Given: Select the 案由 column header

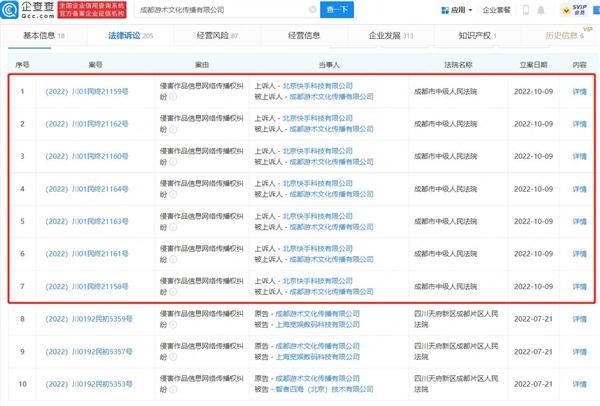Looking at the screenshot, I should 202,65.
